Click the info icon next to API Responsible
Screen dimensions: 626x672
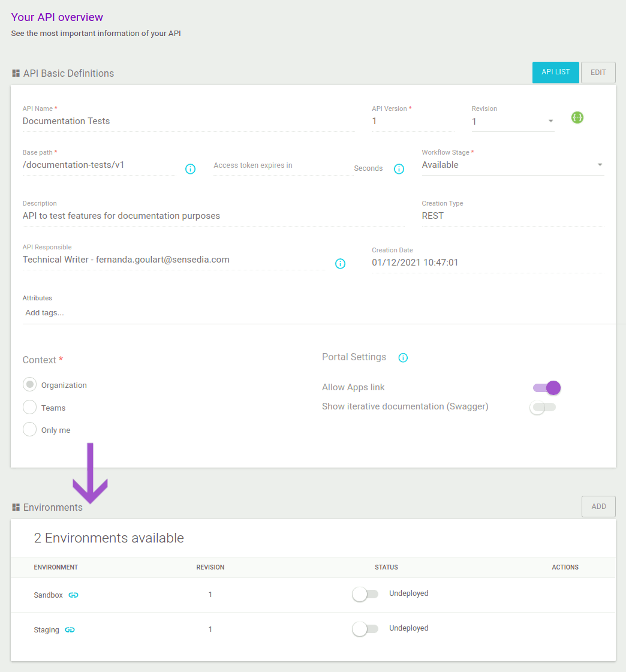pyautogui.click(x=340, y=264)
